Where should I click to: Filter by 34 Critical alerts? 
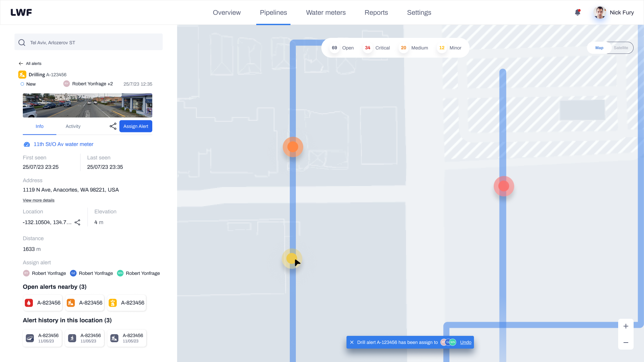click(x=377, y=48)
